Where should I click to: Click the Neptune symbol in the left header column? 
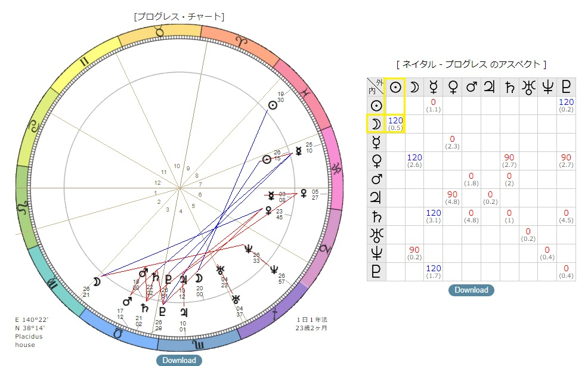[x=376, y=253]
